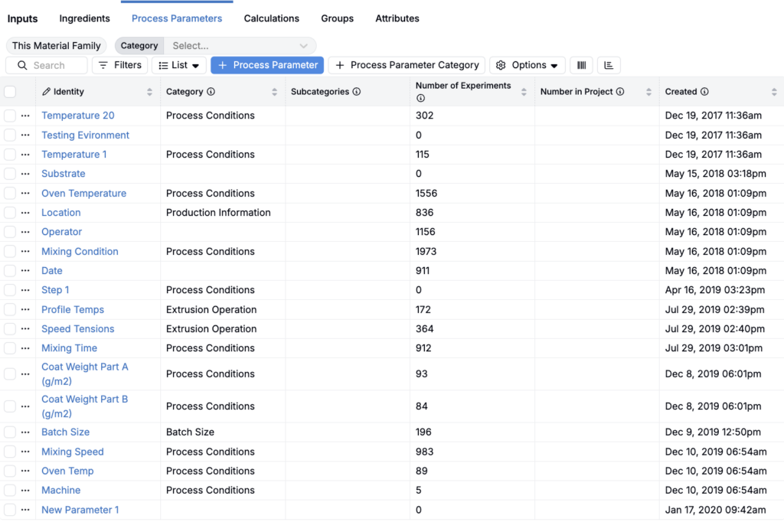Open the Mixing Condition parameter link
The height and width of the screenshot is (532, 784).
point(80,252)
